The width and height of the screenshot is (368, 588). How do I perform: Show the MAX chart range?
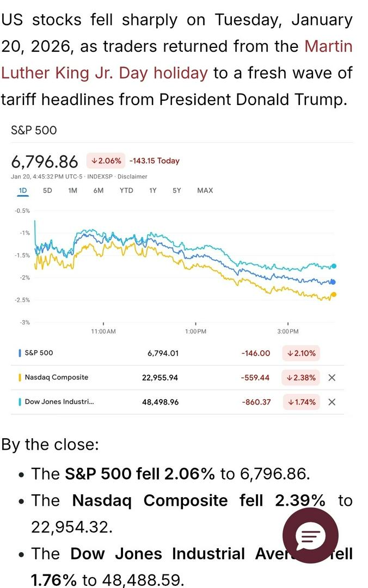[205, 191]
